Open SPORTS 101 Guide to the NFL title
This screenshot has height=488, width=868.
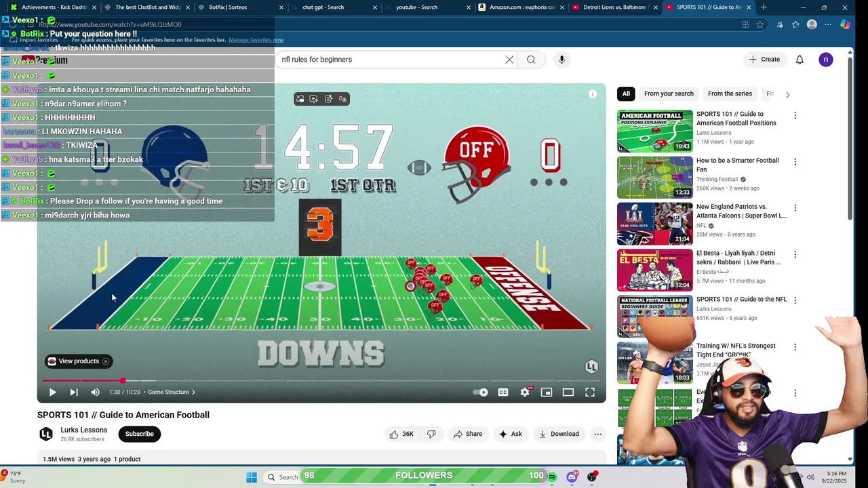741,299
